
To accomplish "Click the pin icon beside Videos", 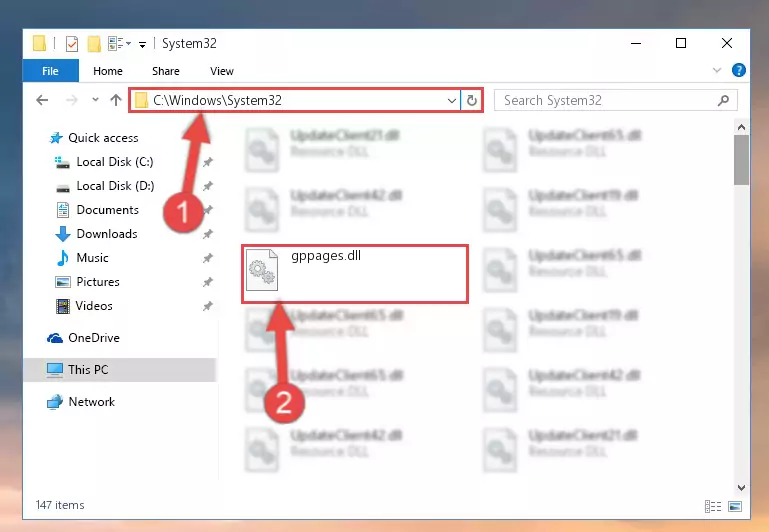I will tap(208, 306).
